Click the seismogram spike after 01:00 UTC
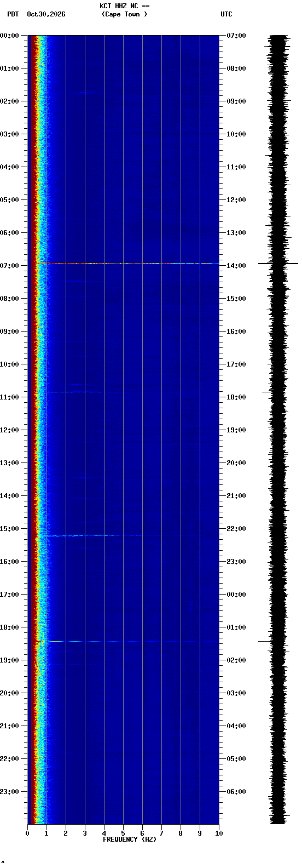 pos(265,641)
